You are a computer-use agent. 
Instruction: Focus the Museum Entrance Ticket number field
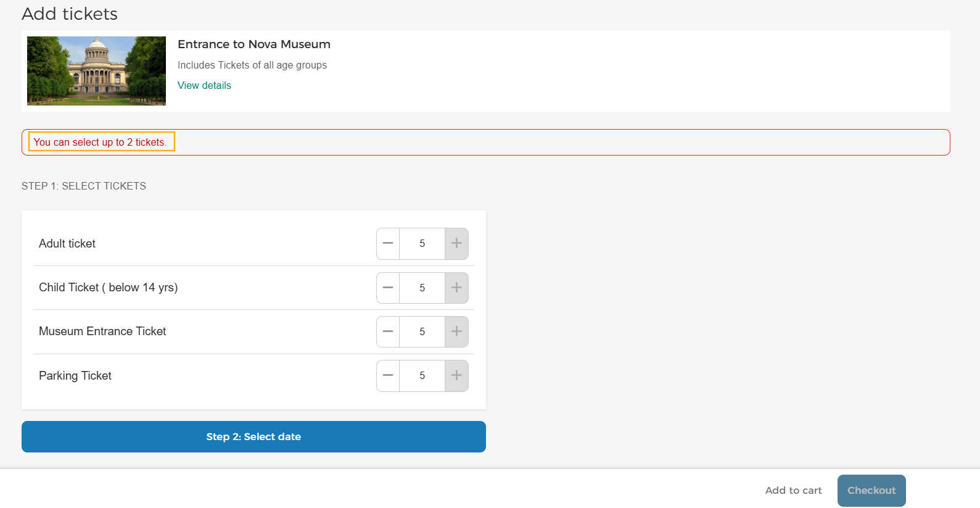422,331
